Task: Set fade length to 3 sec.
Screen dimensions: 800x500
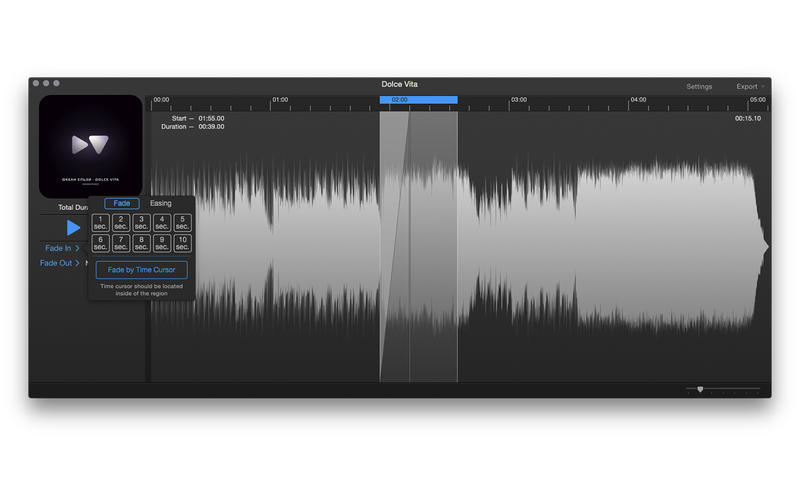Action: [x=141, y=223]
